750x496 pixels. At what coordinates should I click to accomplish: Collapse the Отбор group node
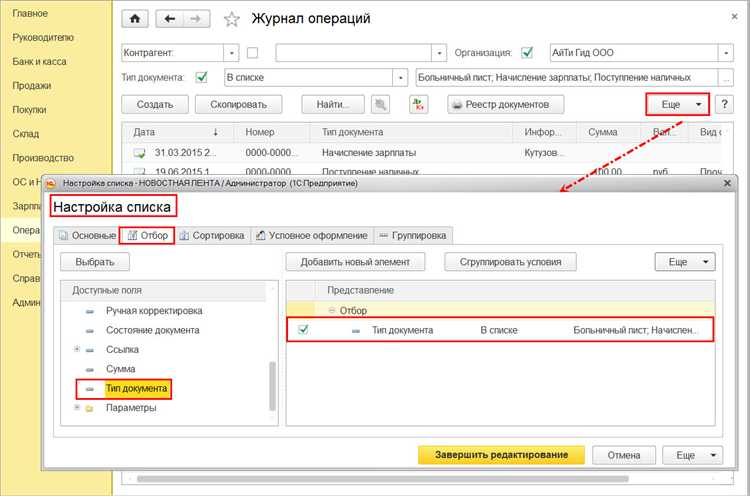[x=331, y=310]
